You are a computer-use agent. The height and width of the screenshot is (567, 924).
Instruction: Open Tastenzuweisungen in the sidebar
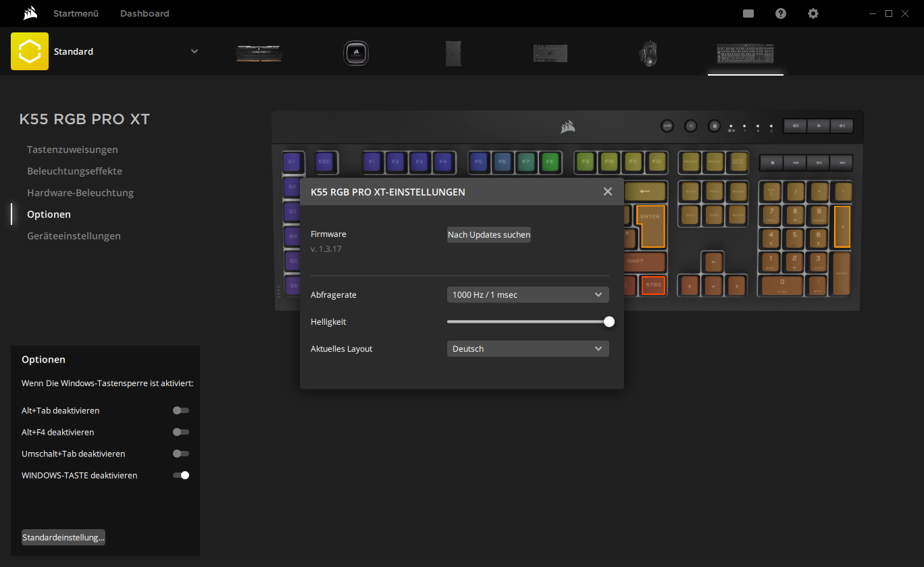(72, 149)
